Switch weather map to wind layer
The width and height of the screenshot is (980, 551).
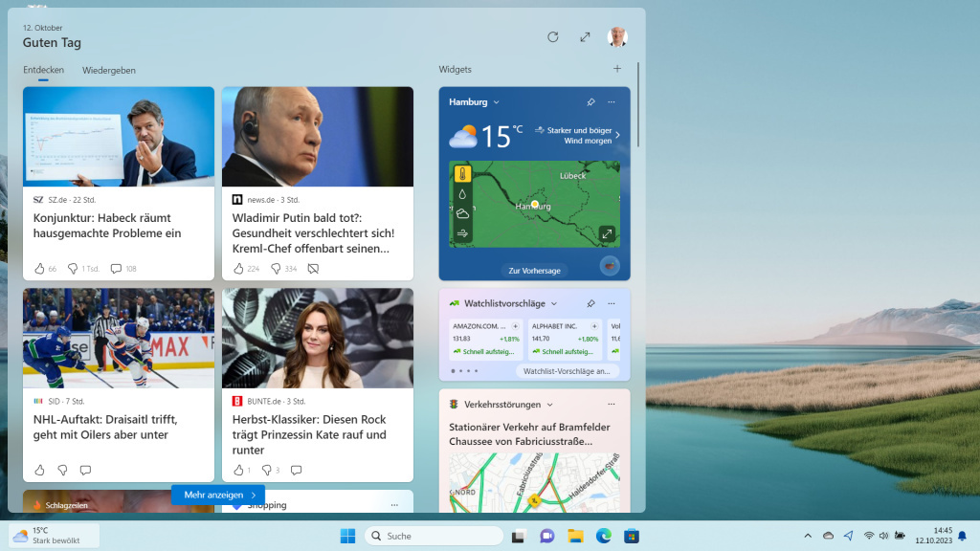[462, 232]
